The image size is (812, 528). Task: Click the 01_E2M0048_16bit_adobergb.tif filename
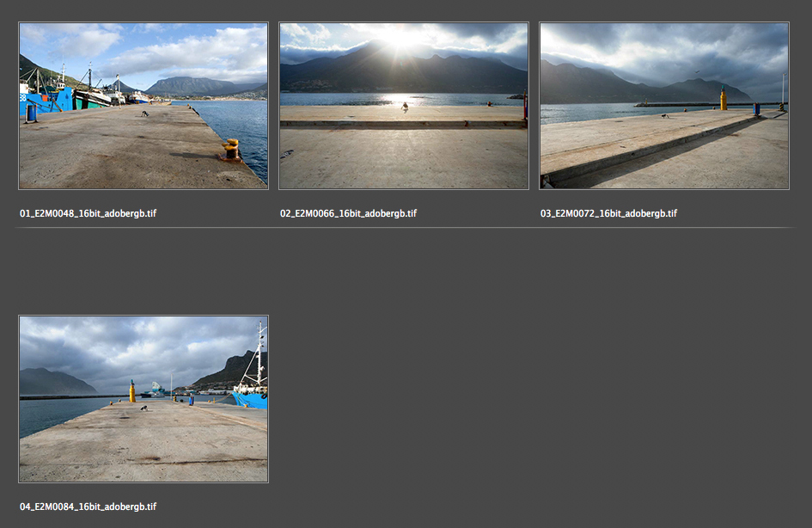pos(88,213)
